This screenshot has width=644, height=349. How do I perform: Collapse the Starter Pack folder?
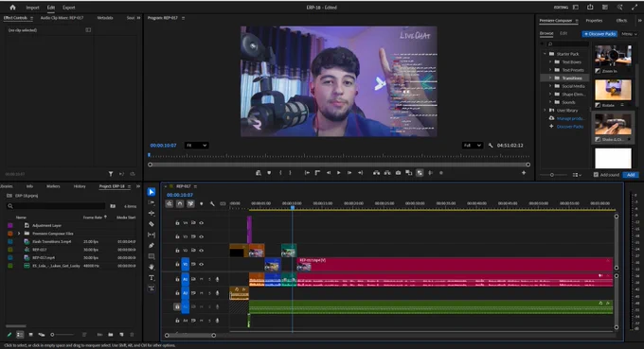(x=545, y=54)
